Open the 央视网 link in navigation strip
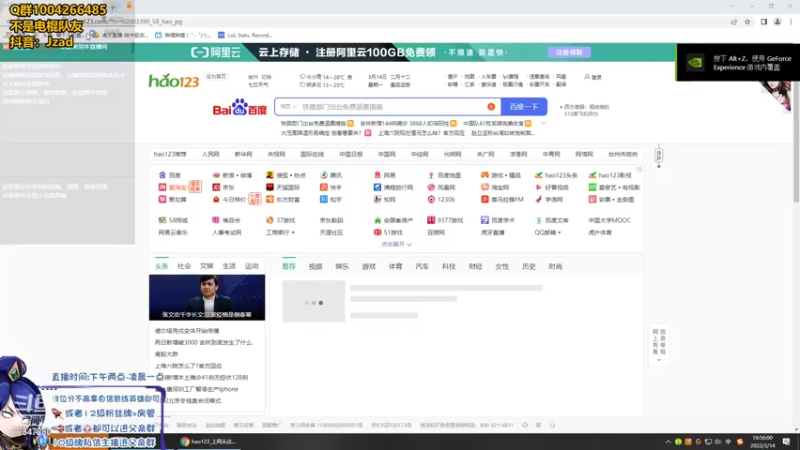This screenshot has height=450, width=800. (x=276, y=154)
